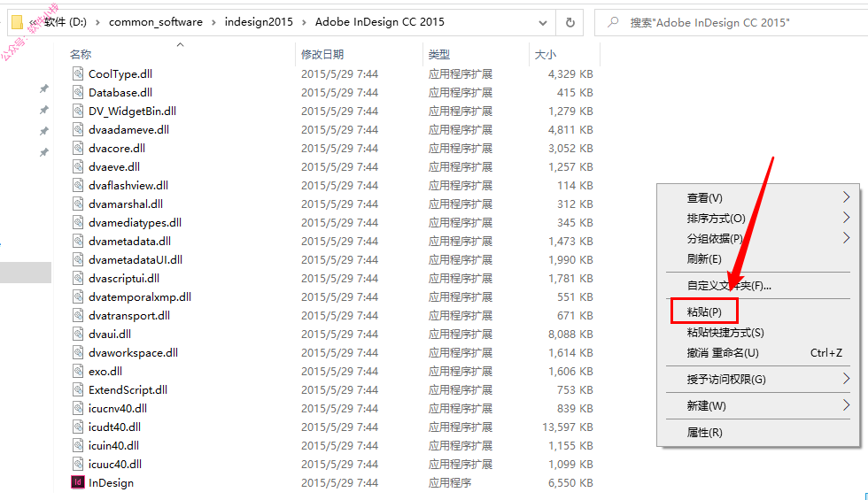868x500 pixels.
Task: Click the dvacore.dll file icon
Action: click(78, 149)
